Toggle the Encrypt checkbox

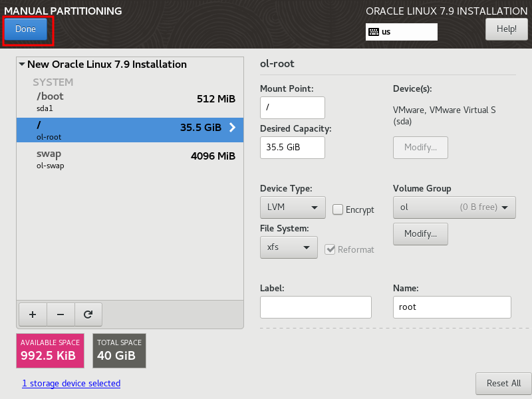tap(338, 209)
